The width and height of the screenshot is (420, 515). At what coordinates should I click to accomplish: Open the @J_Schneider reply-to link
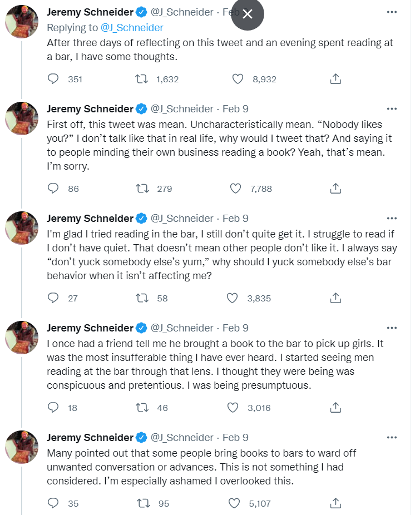[131, 27]
